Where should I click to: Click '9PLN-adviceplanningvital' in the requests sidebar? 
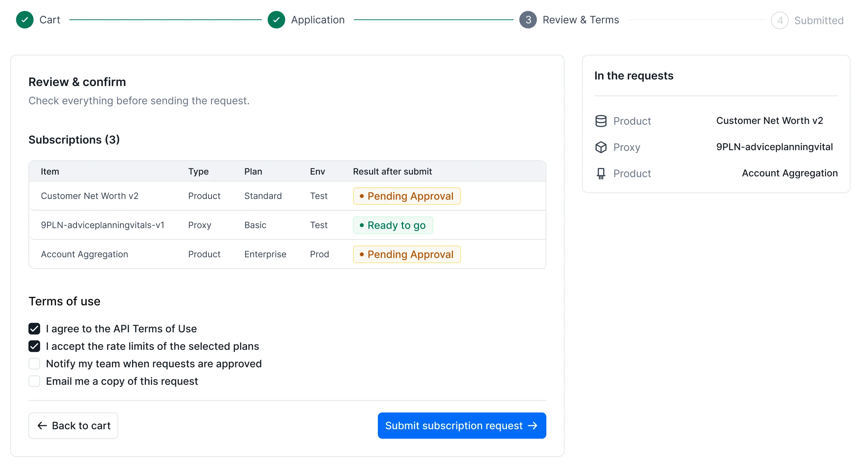tap(774, 147)
